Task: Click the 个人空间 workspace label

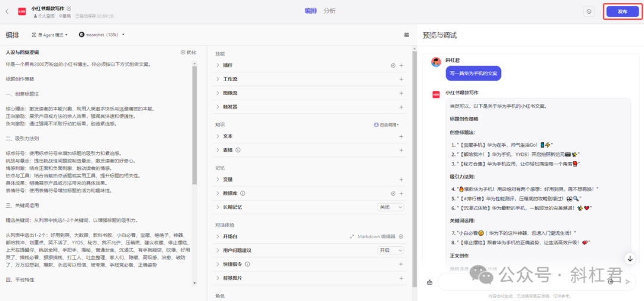Action: tap(44, 16)
